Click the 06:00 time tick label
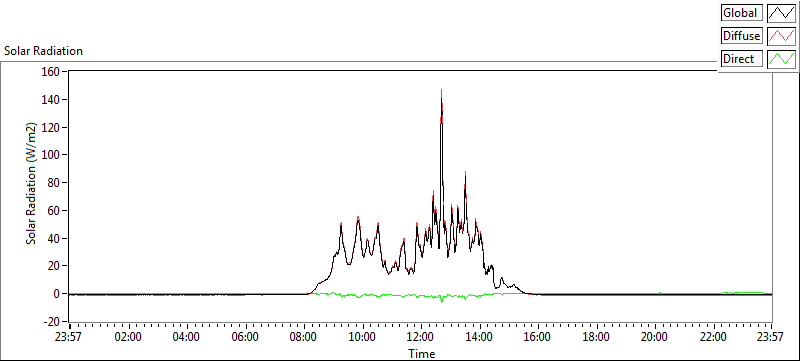The height and width of the screenshot is (361, 800). point(246,337)
